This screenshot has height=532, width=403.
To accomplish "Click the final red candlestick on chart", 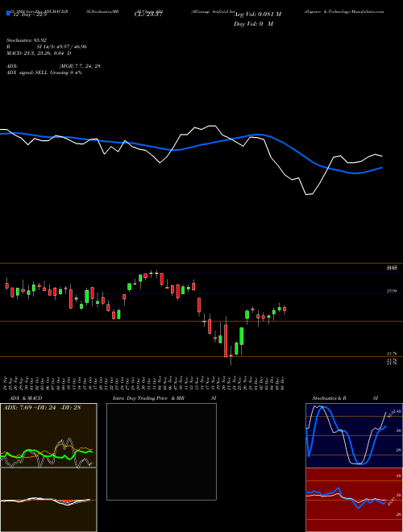I will [285, 310].
